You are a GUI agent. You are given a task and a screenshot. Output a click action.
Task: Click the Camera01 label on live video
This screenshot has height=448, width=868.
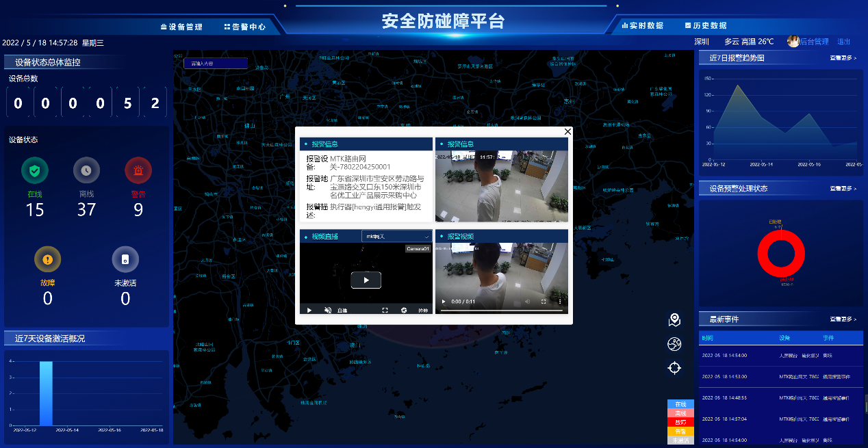[x=418, y=249]
